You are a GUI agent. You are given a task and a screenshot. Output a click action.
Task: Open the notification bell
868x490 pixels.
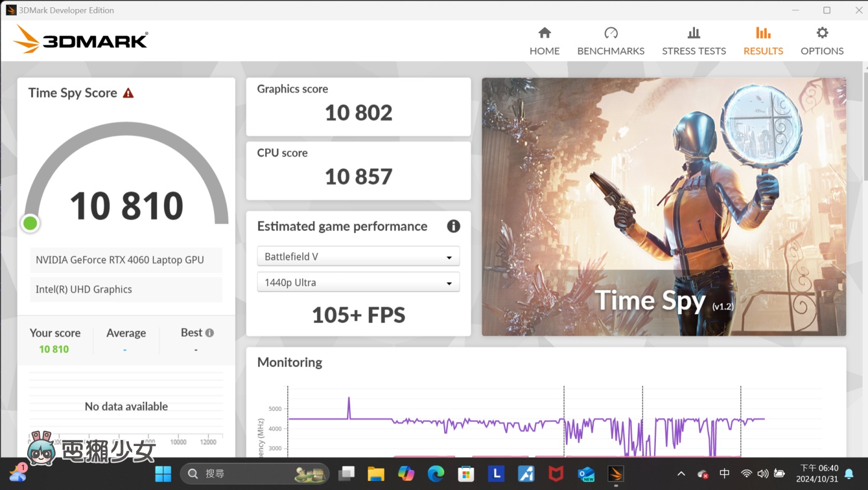849,474
